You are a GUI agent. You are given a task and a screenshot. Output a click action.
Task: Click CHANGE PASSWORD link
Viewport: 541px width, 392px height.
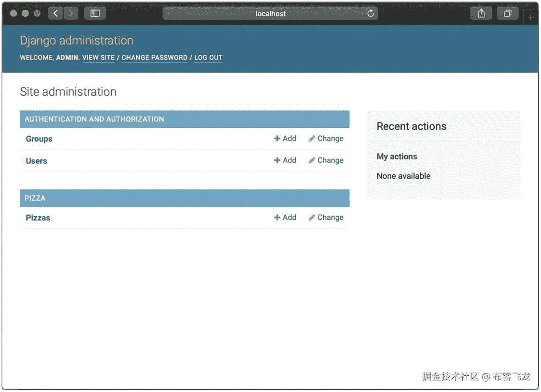coord(154,58)
